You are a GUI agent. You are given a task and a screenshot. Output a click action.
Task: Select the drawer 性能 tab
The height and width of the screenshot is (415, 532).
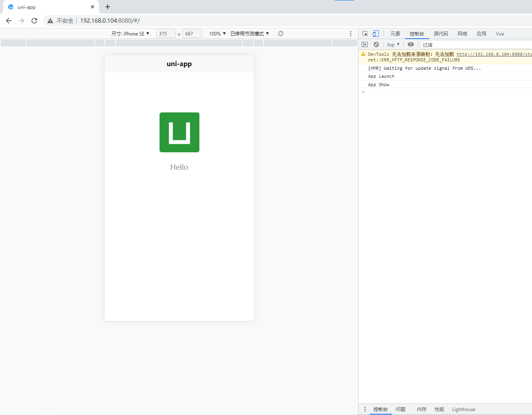(x=439, y=409)
